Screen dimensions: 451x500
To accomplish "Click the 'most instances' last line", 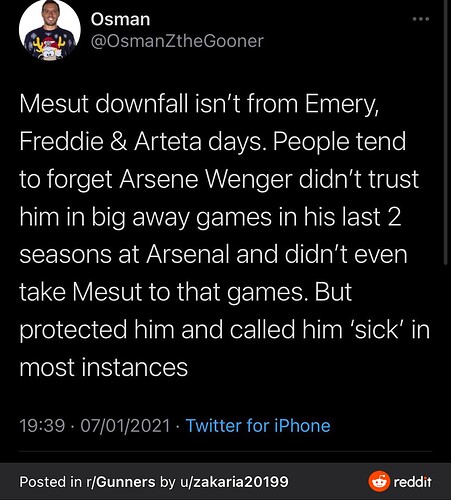I will pyautogui.click(x=104, y=368).
